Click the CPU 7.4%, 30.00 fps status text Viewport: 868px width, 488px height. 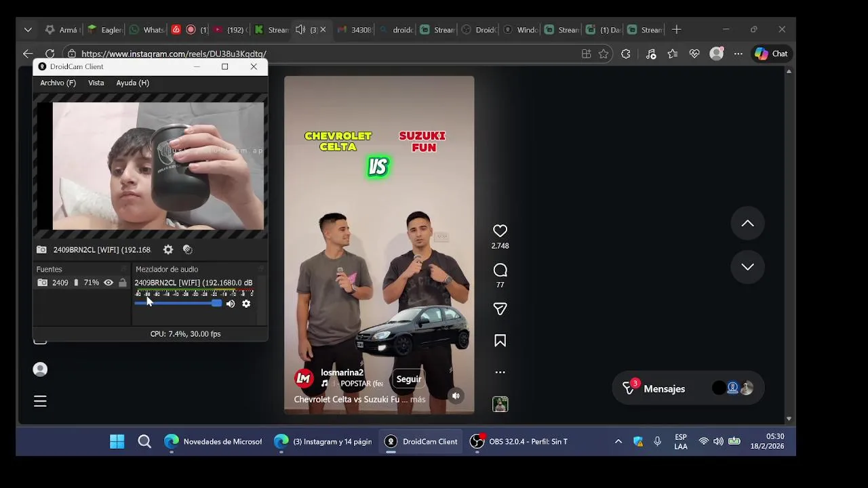click(x=185, y=333)
